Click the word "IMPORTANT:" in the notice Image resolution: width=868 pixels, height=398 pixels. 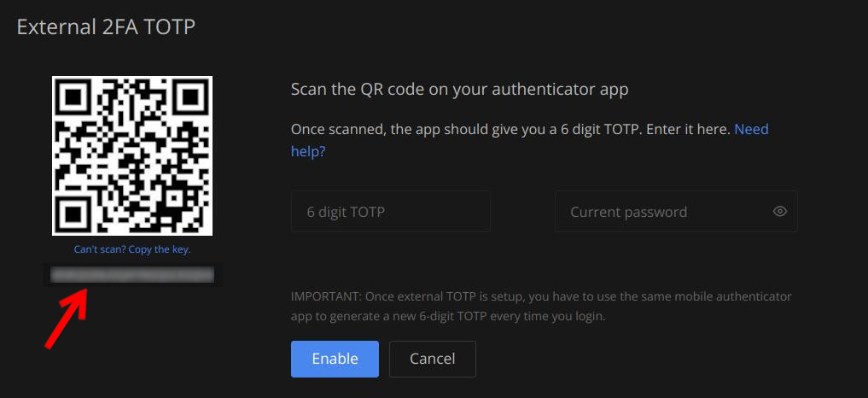click(x=325, y=296)
